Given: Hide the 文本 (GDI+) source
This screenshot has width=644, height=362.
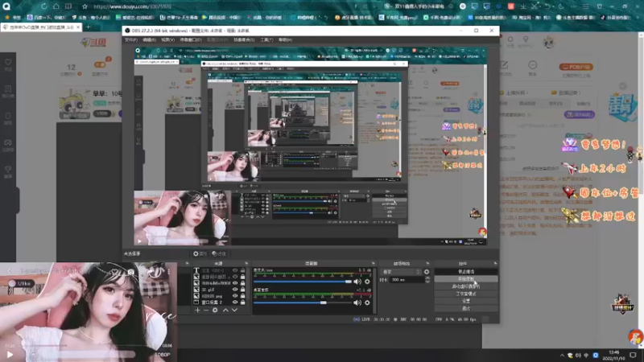Looking at the screenshot, I should click(x=235, y=270).
